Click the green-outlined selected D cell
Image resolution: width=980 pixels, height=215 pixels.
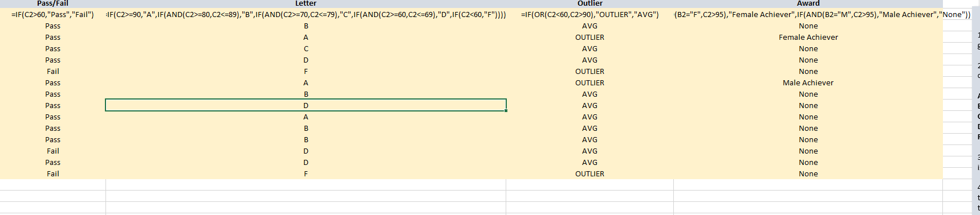tap(306, 105)
